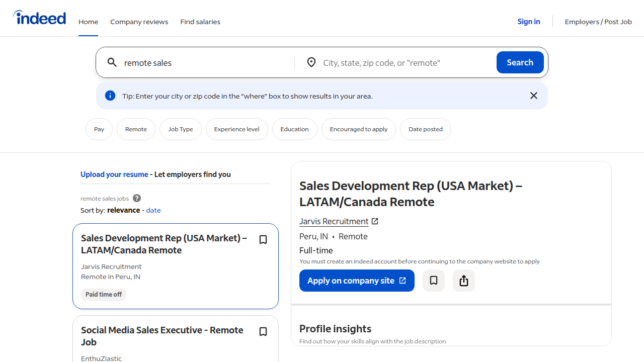
Task: Sort results by date
Action: tap(153, 210)
